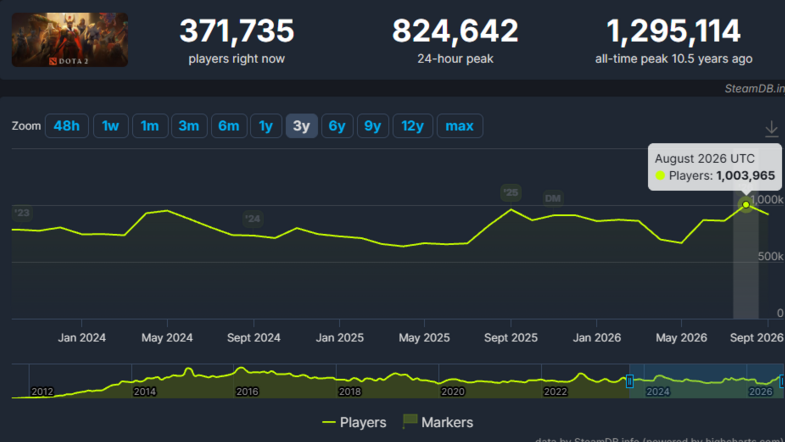Click the 824,642 24-hour peak figure

pos(455,31)
